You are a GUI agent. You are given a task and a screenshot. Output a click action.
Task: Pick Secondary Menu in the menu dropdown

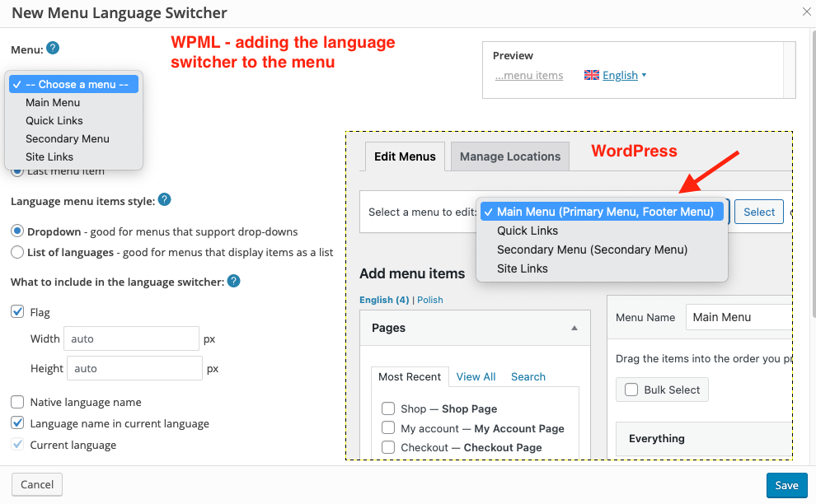(68, 138)
